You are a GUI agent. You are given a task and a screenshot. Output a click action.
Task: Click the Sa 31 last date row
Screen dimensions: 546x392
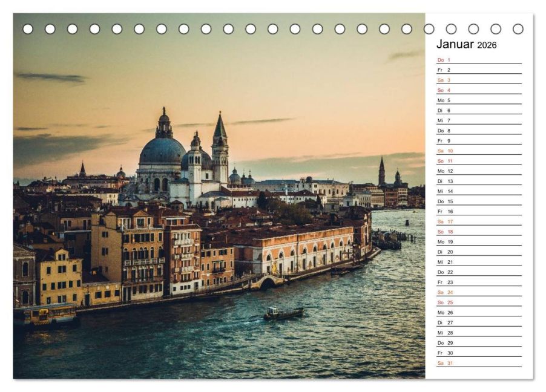coord(479,363)
